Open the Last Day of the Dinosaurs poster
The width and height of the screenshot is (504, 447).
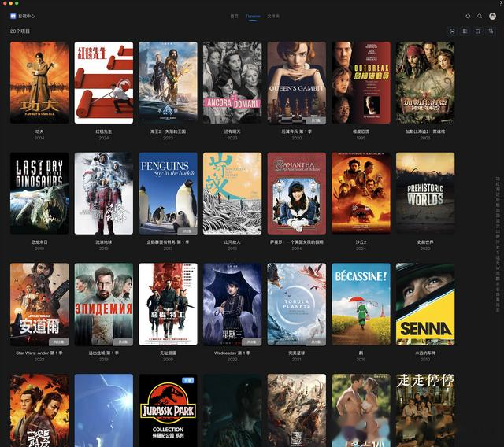[x=39, y=194]
